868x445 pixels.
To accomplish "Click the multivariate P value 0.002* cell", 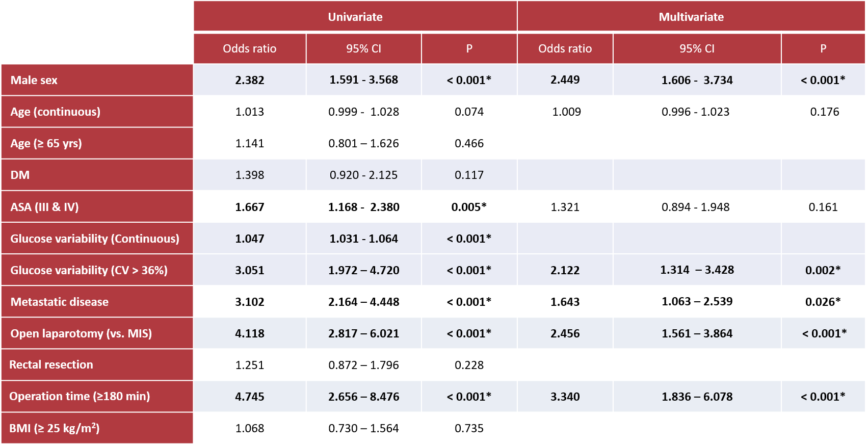I will 823,270.
